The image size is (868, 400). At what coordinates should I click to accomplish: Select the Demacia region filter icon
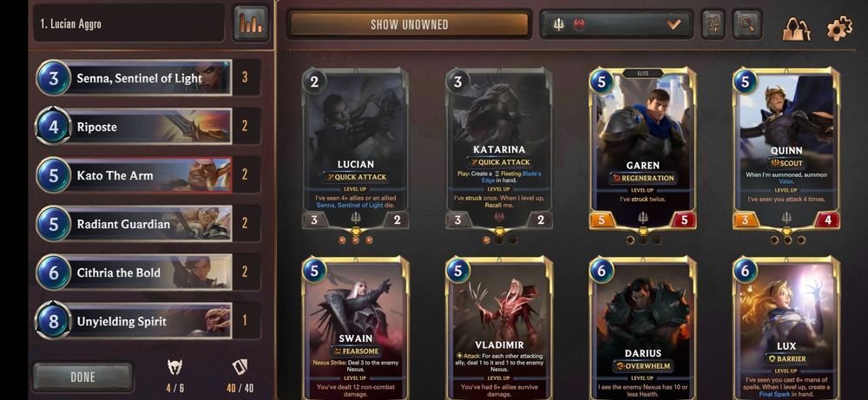[558, 24]
